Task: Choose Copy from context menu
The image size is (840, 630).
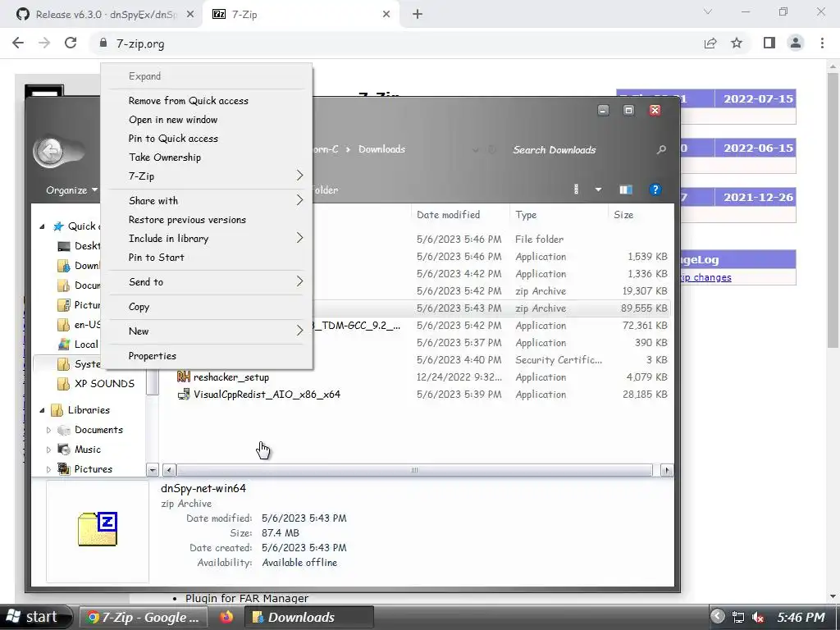Action: tap(207, 307)
